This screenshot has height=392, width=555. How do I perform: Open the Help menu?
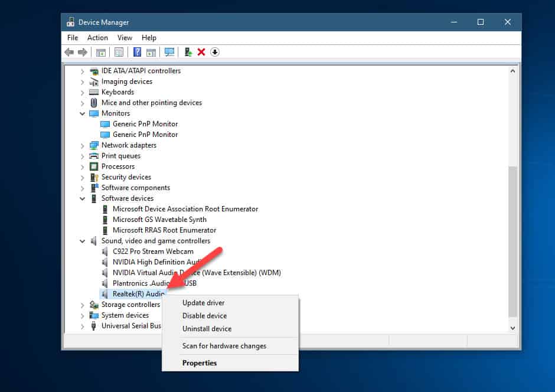[149, 38]
